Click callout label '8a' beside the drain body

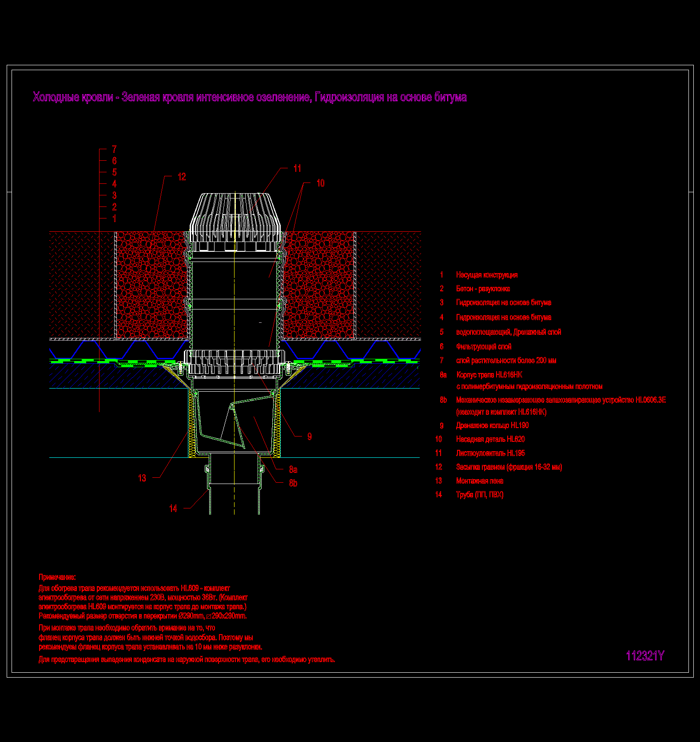point(293,469)
